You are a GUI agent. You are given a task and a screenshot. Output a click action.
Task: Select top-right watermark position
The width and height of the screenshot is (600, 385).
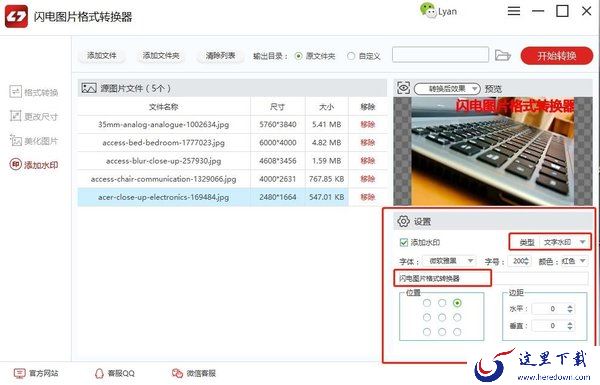pos(457,303)
